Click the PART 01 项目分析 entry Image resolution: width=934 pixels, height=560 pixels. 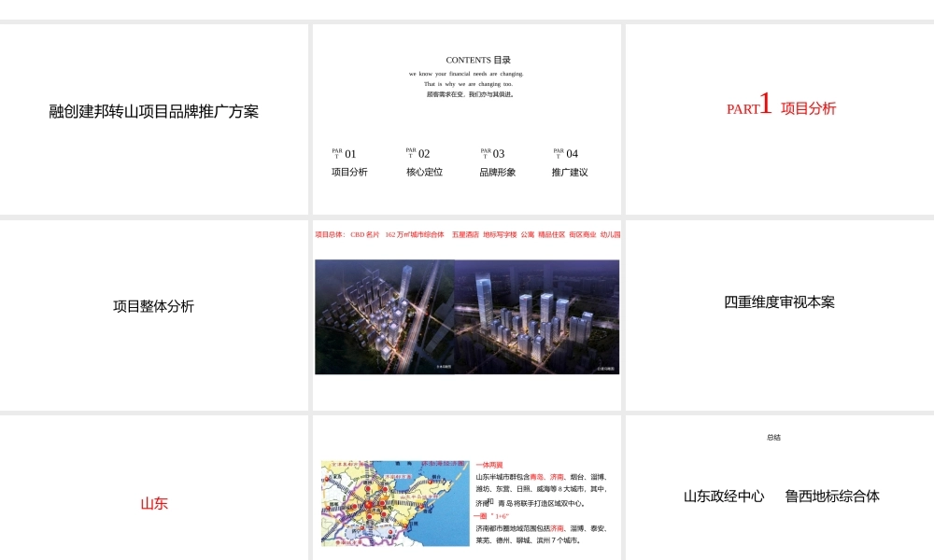(x=350, y=162)
